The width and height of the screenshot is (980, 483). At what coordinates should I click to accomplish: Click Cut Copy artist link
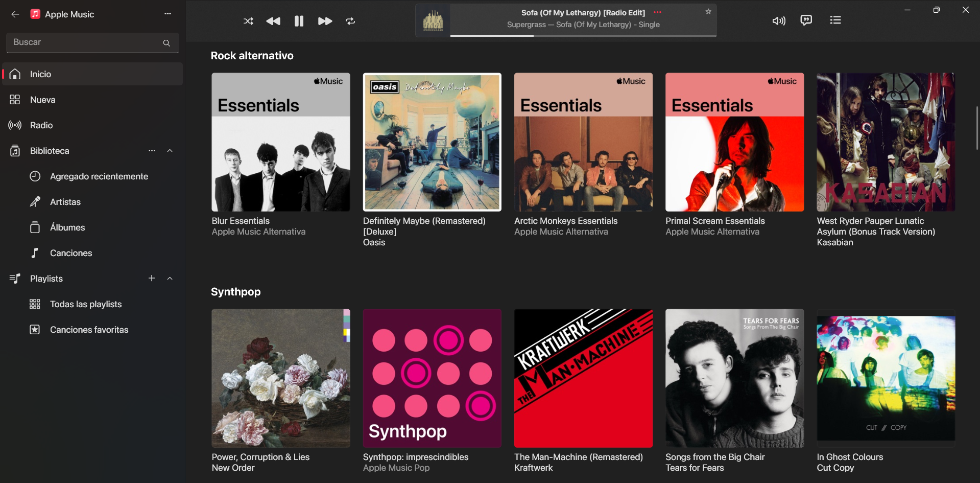tap(835, 468)
